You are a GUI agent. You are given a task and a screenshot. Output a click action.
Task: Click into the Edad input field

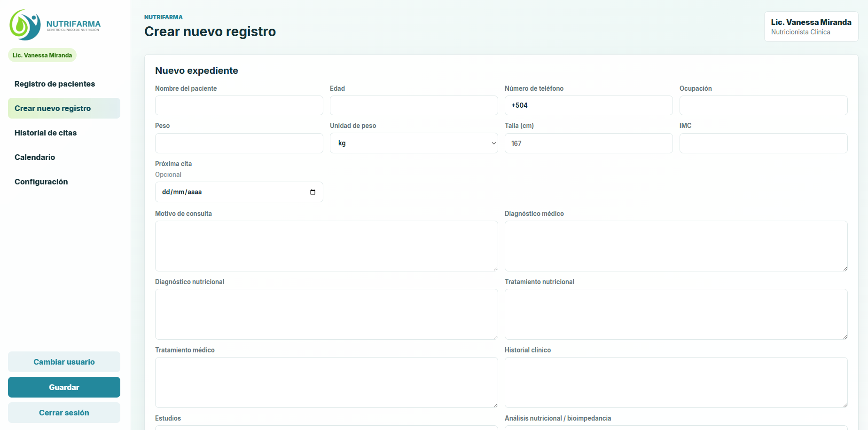[x=414, y=105]
